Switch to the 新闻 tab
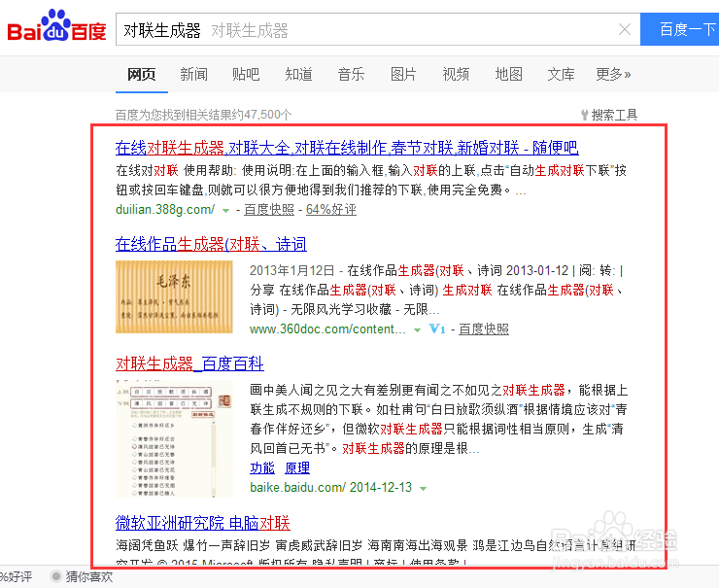 (193, 74)
